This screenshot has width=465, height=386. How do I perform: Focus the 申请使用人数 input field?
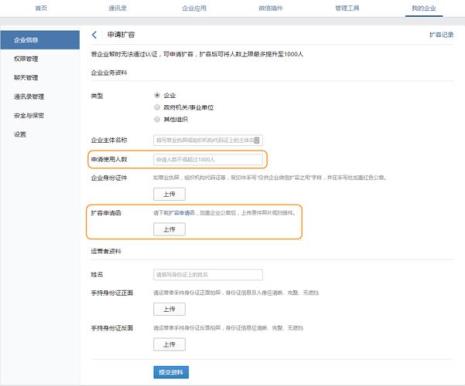pyautogui.click(x=208, y=159)
